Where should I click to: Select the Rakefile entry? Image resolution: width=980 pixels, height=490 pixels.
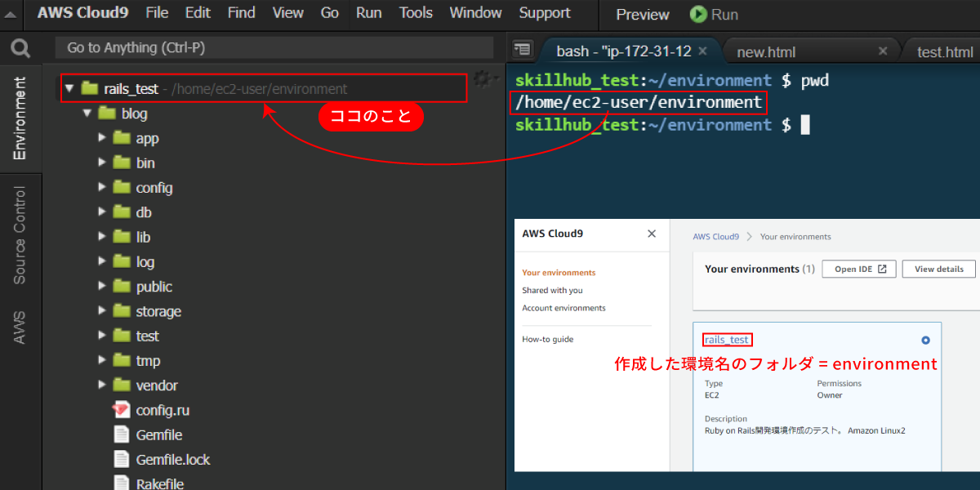160,483
